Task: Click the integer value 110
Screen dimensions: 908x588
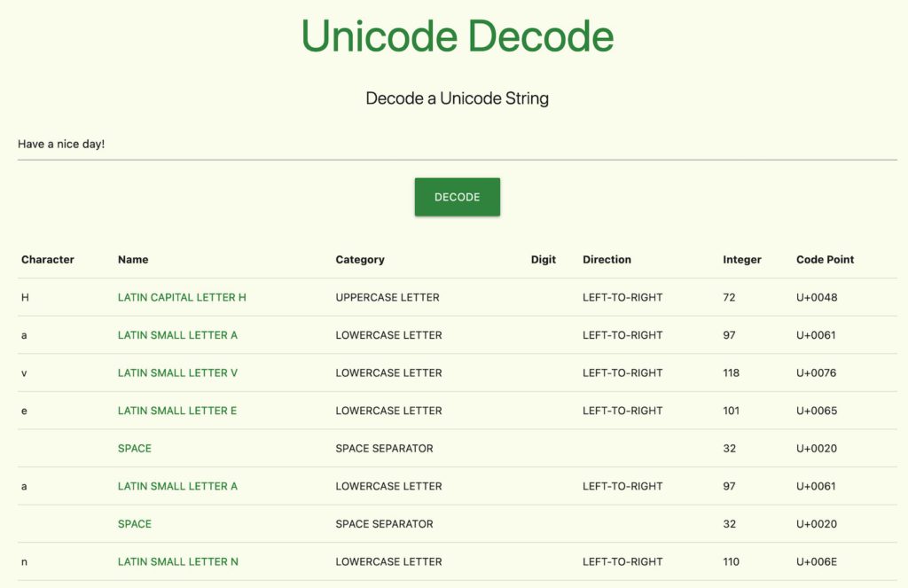Action: (x=731, y=562)
